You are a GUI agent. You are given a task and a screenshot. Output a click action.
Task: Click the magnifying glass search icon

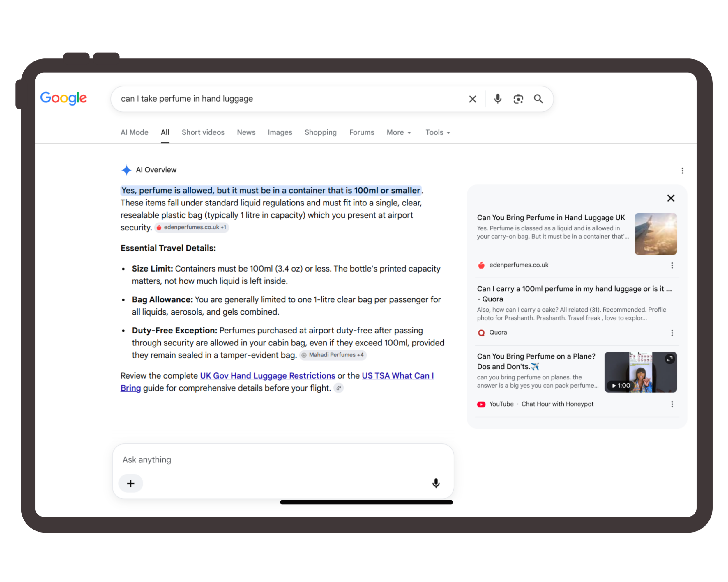tap(538, 99)
